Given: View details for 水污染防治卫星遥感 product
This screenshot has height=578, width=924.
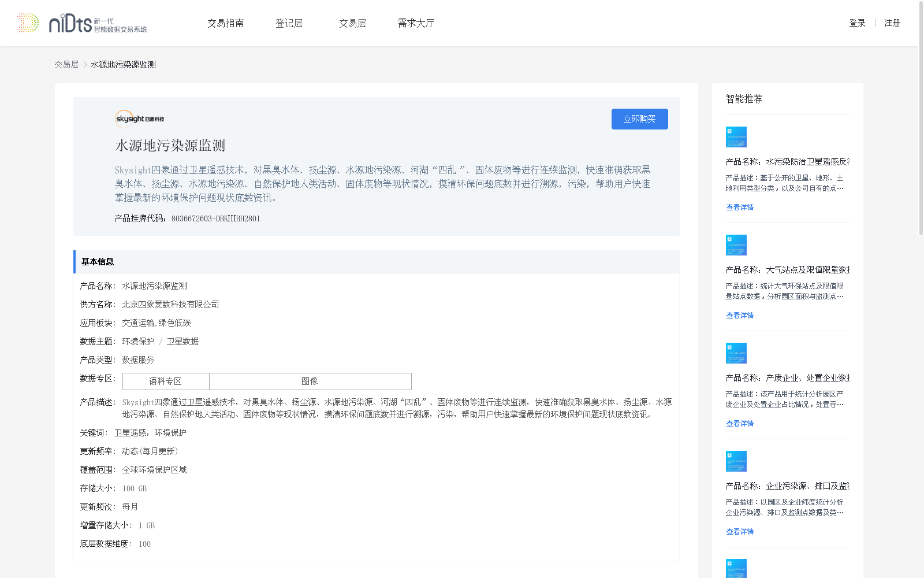Looking at the screenshot, I should point(740,208).
